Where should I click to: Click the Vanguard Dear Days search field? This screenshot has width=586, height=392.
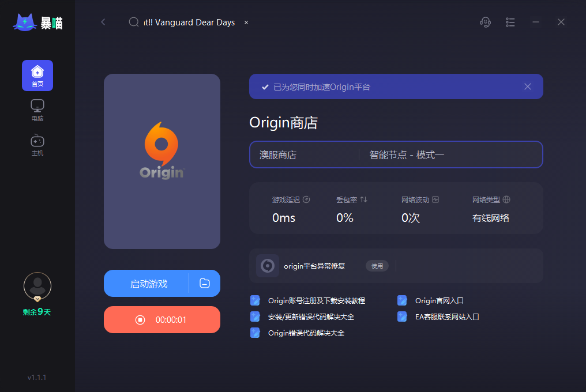190,22
